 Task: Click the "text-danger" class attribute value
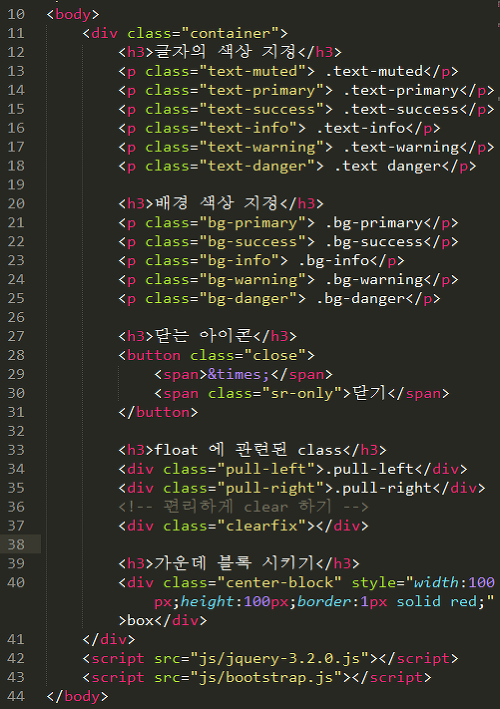[x=257, y=166]
